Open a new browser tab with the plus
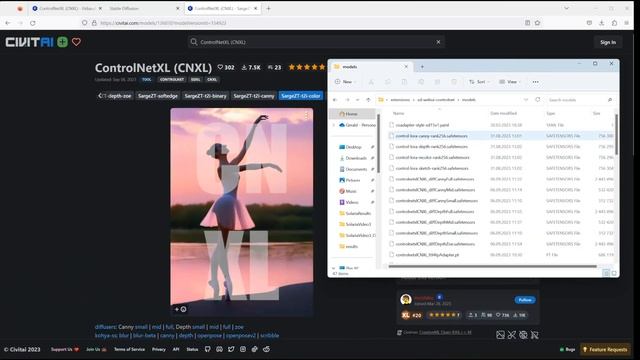 click(268, 9)
